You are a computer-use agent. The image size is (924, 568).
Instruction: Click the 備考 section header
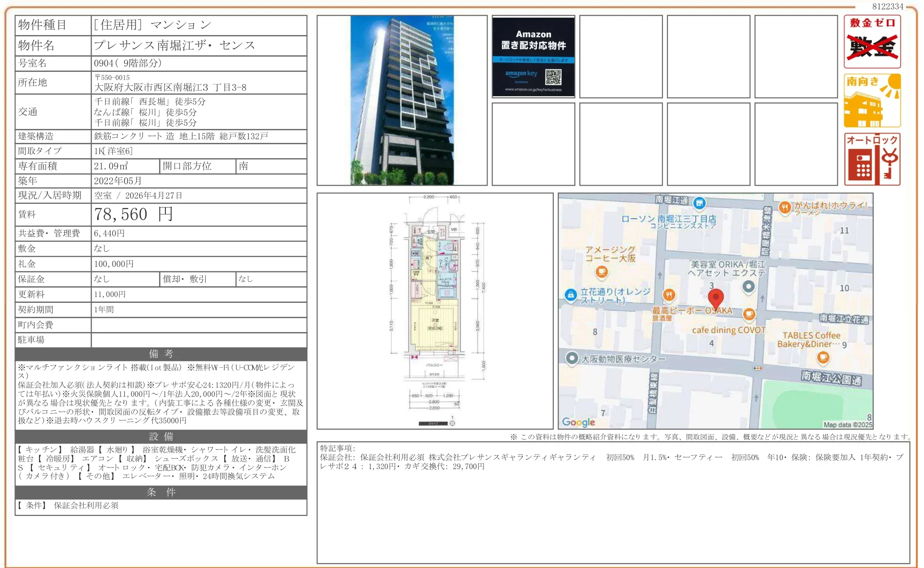(161, 354)
